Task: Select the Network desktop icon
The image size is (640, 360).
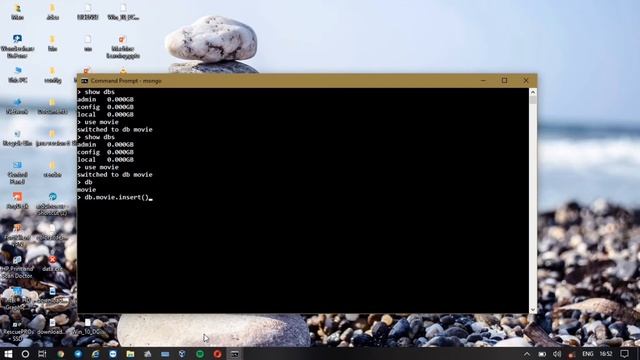Action: pyautogui.click(x=17, y=106)
